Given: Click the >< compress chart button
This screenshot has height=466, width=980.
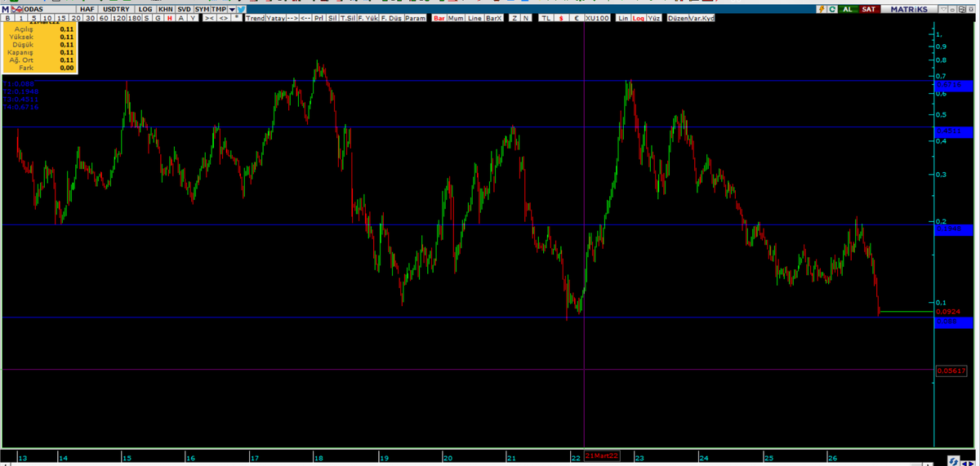Looking at the screenshot, I should click(x=209, y=18).
